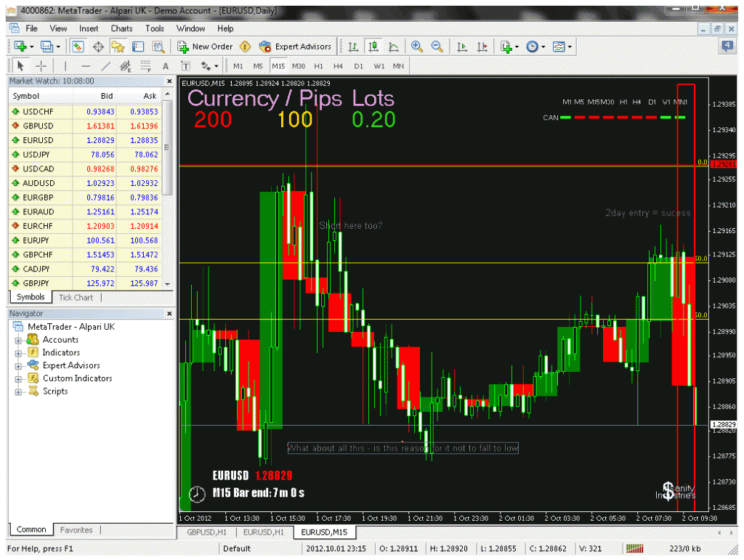The image size is (744, 560).
Task: Draw a Horizontal Line tool
Action: [86, 66]
